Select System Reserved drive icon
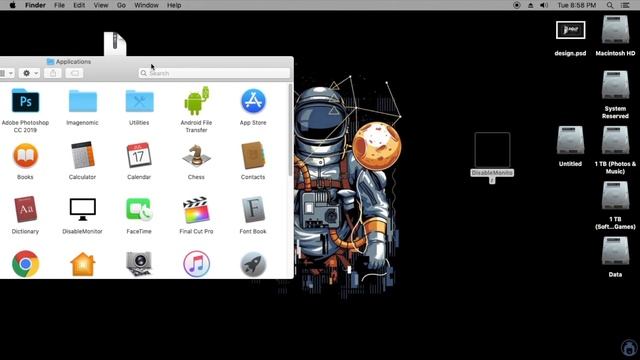640x360 pixels. [615, 85]
